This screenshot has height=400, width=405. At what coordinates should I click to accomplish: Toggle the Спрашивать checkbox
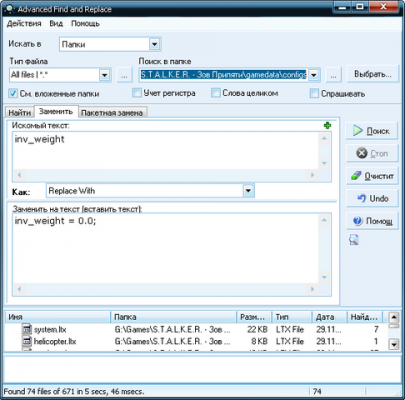click(314, 93)
